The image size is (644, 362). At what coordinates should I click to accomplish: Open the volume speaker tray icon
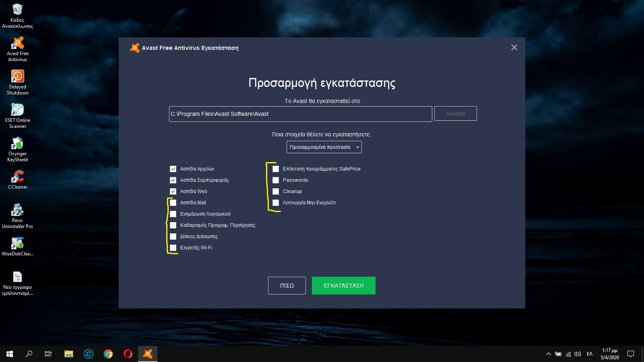tap(578, 354)
